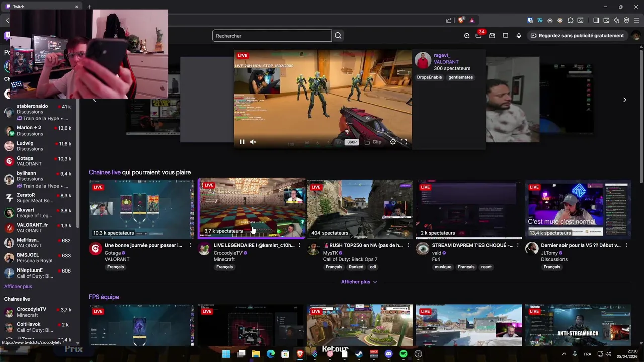The height and width of the screenshot is (362, 644).
Task: Expand Afficher plus under live channels
Action: point(359,282)
